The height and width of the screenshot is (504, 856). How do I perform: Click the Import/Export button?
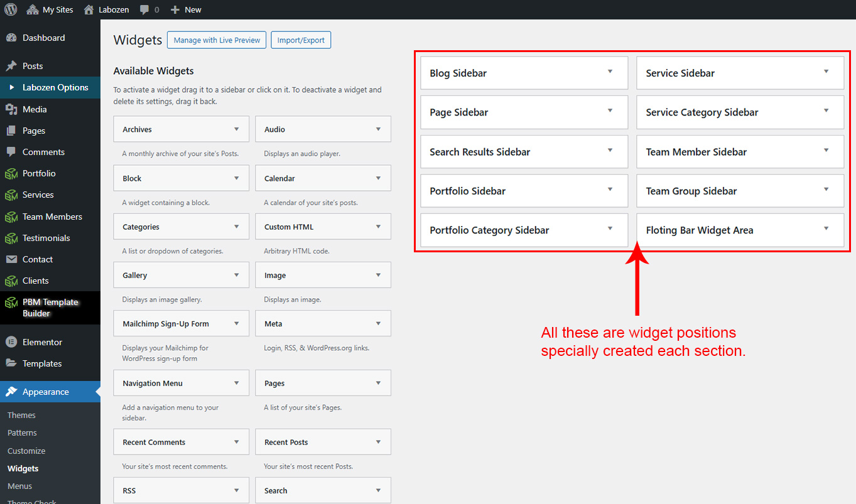301,40
